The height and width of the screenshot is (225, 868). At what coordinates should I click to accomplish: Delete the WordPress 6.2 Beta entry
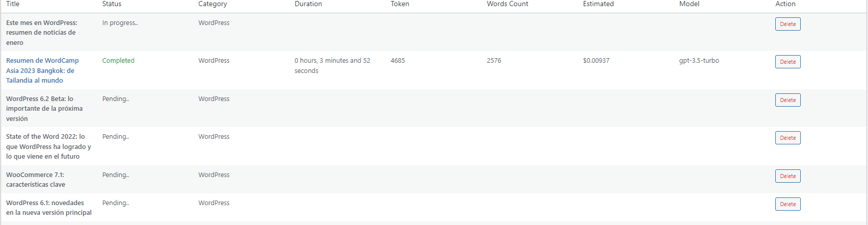tap(788, 100)
